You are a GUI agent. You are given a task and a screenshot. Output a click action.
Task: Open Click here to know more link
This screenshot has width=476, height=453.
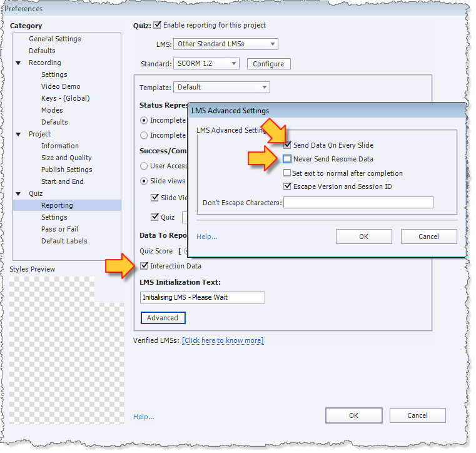pyautogui.click(x=223, y=340)
